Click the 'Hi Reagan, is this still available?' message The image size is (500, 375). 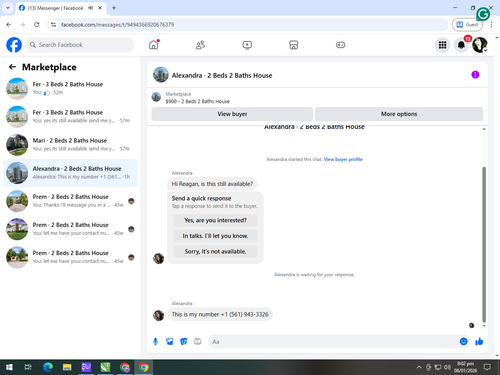click(x=212, y=184)
